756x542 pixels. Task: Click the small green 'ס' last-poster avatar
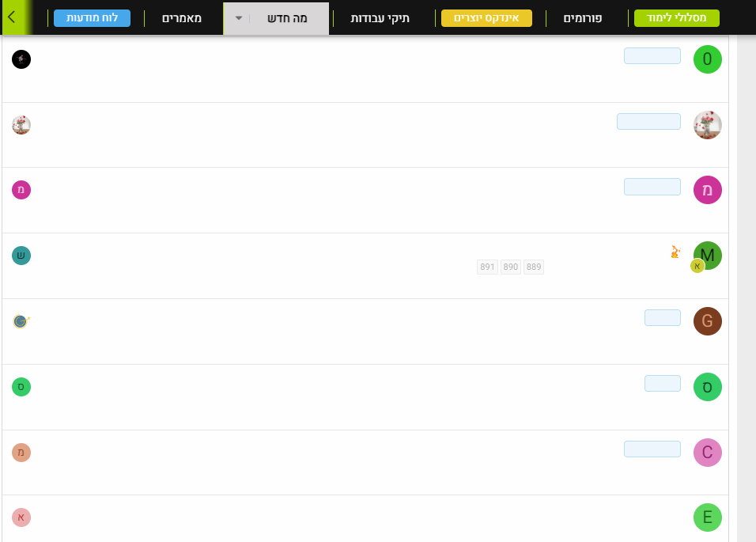coord(21,387)
